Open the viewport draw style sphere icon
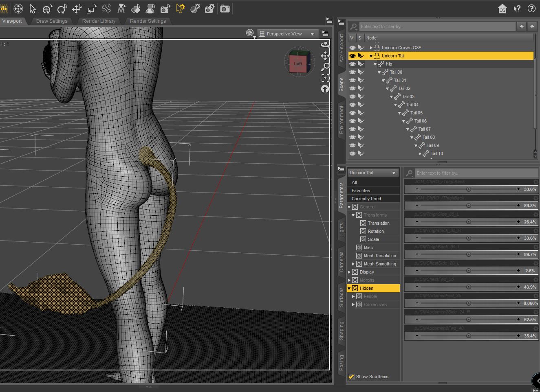Viewport: 540px width, 392px height. [250, 33]
